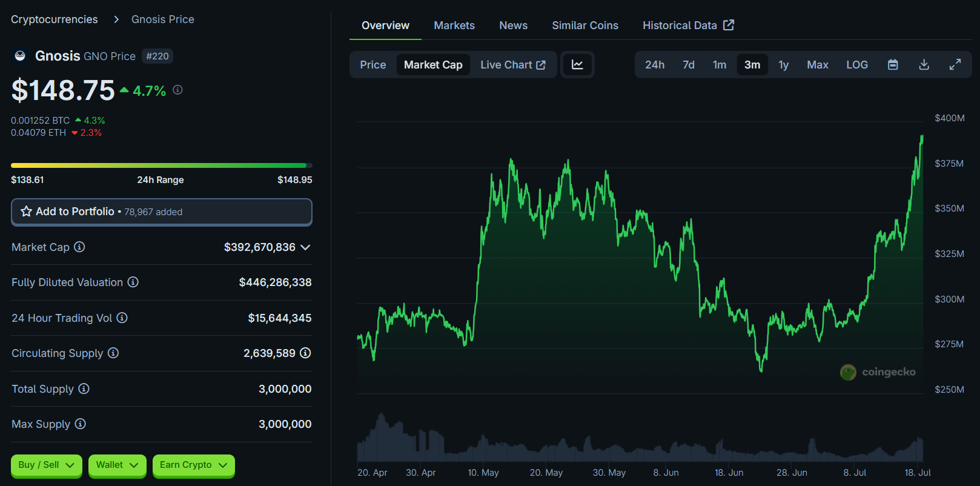Click info icon beside Circulating Supply value
Image resolution: width=980 pixels, height=486 pixels.
pos(305,353)
